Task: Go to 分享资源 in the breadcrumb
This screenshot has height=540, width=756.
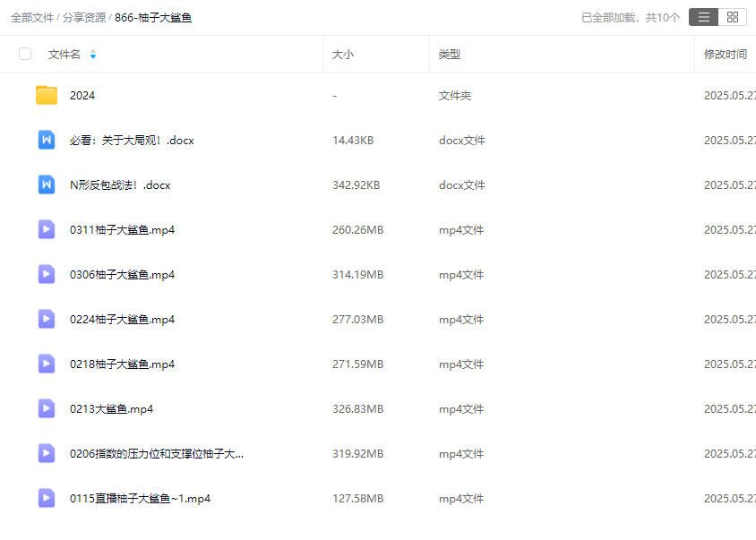Action: pyautogui.click(x=84, y=18)
